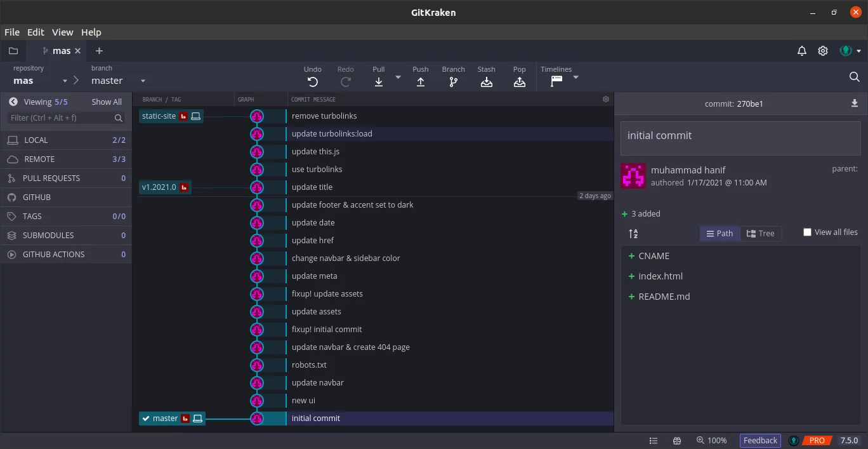Click the Redo toolbar icon
The image size is (868, 449).
pyautogui.click(x=346, y=81)
